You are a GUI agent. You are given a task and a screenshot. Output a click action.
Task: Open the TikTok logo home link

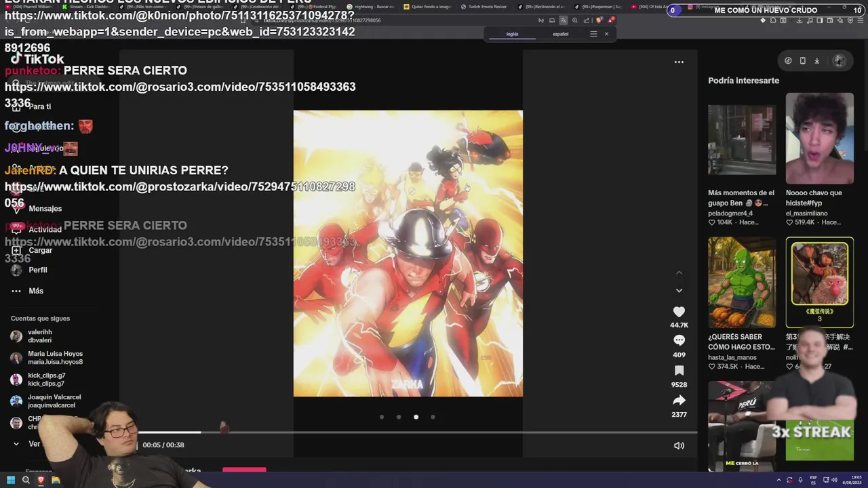(x=37, y=59)
